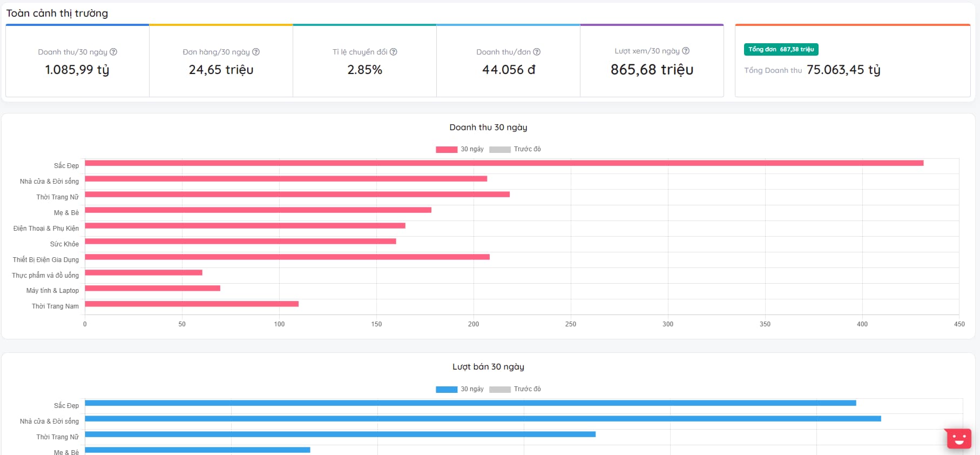Click the Máy tính & Laptop revenue bar

(152, 289)
